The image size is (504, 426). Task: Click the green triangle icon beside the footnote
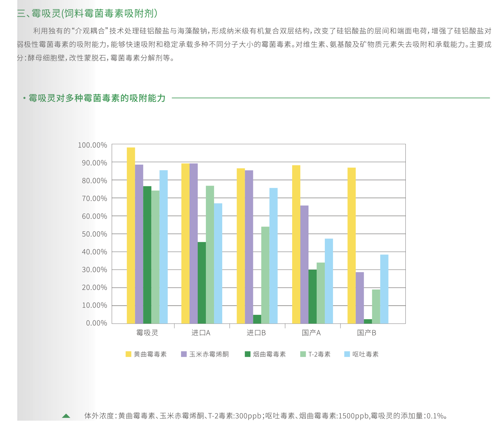coord(66,416)
